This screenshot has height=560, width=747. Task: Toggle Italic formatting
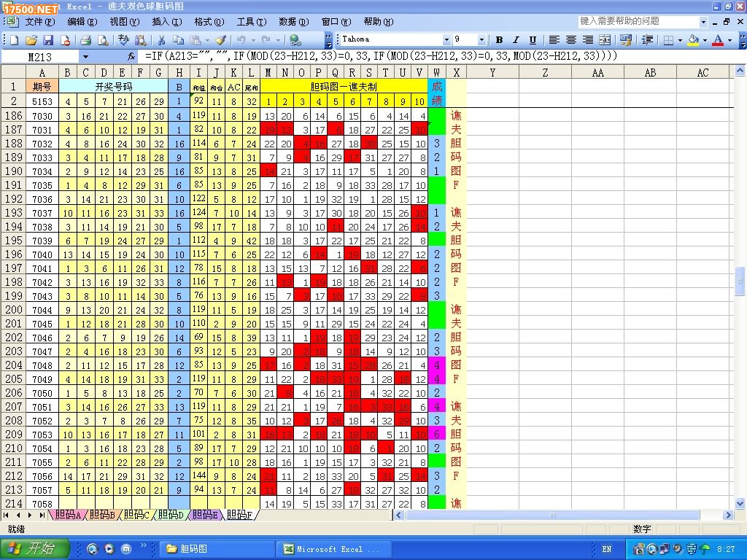(x=516, y=40)
